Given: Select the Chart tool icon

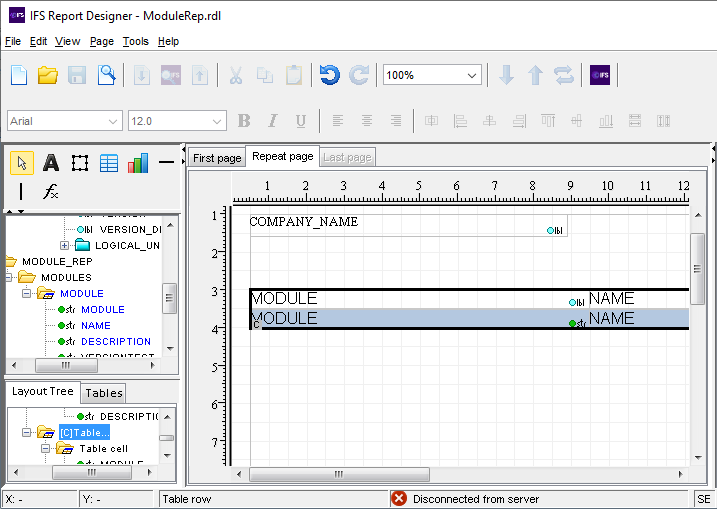Looking at the screenshot, I should pyautogui.click(x=138, y=163).
